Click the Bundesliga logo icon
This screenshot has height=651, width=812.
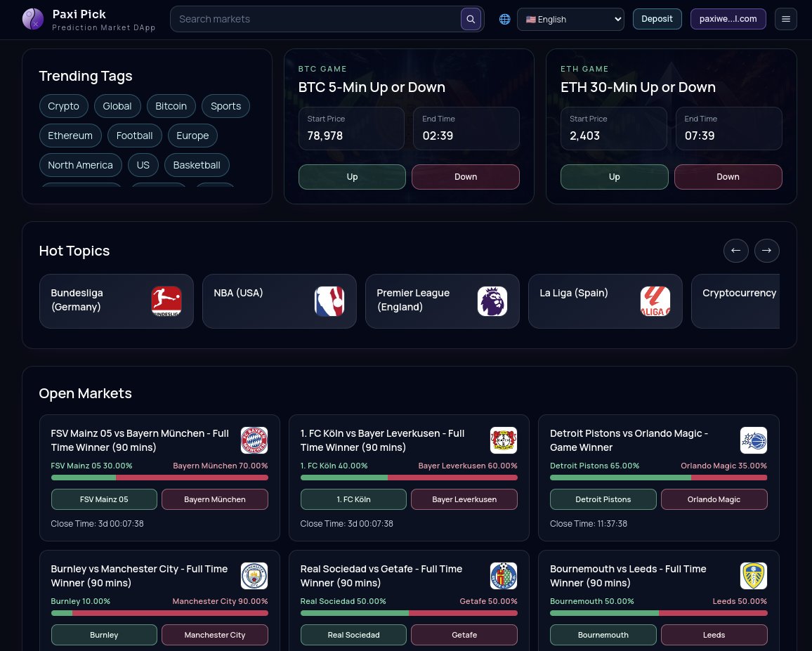click(x=166, y=301)
